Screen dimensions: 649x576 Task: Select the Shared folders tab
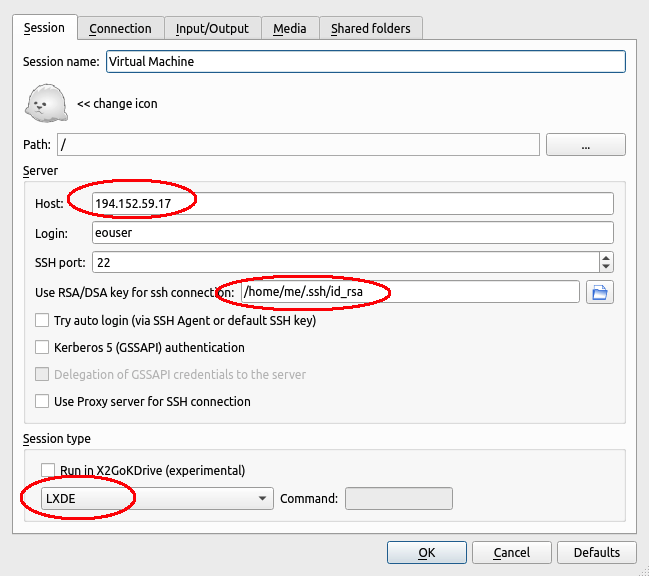point(371,29)
